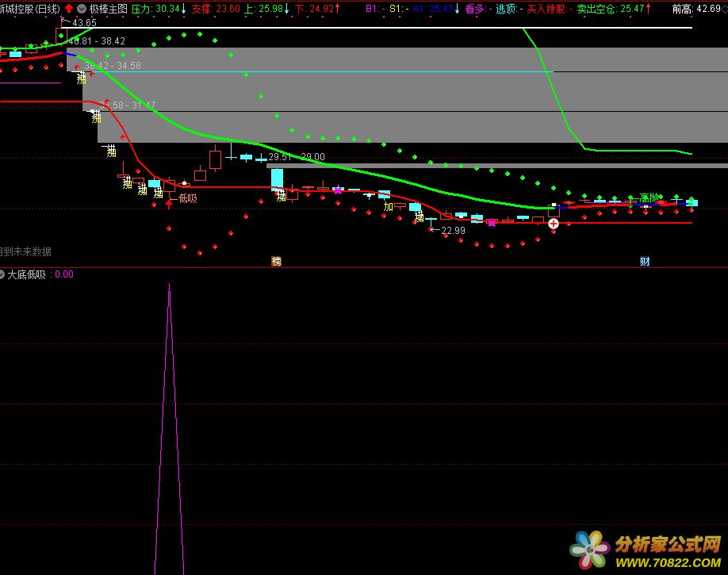The height and width of the screenshot is (575, 728).
Task: Click the green 高抛 signal label
Action: tap(649, 197)
